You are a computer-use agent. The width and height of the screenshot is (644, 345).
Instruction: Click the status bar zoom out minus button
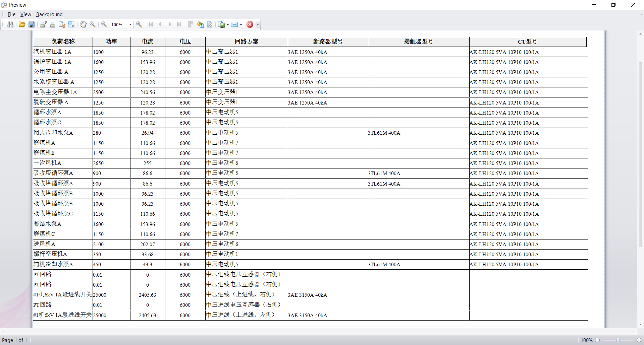pos(597,340)
